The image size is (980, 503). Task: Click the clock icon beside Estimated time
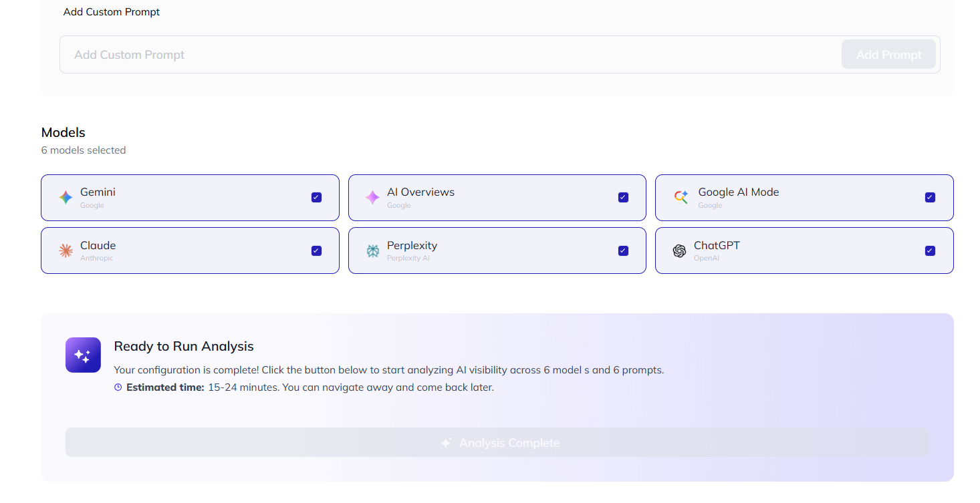click(118, 387)
